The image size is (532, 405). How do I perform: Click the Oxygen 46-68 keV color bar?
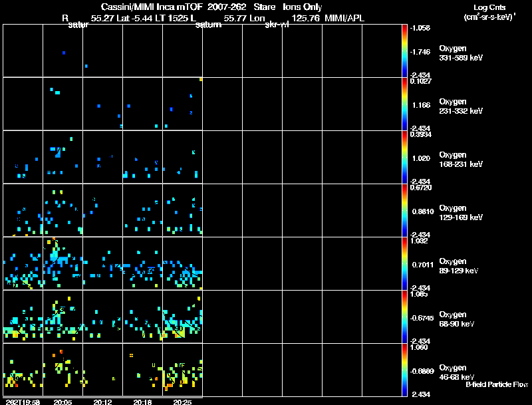404,370
